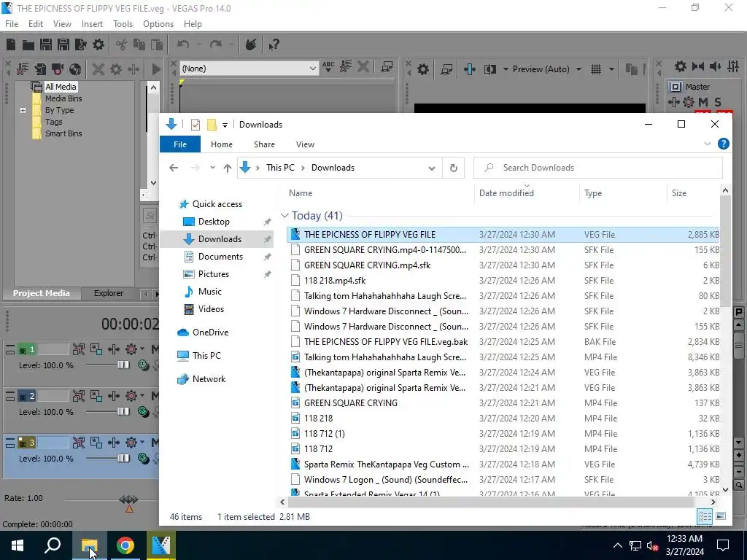Open Master Bus audio properties gear
This screenshot has height=560, width=747.
[x=681, y=66]
